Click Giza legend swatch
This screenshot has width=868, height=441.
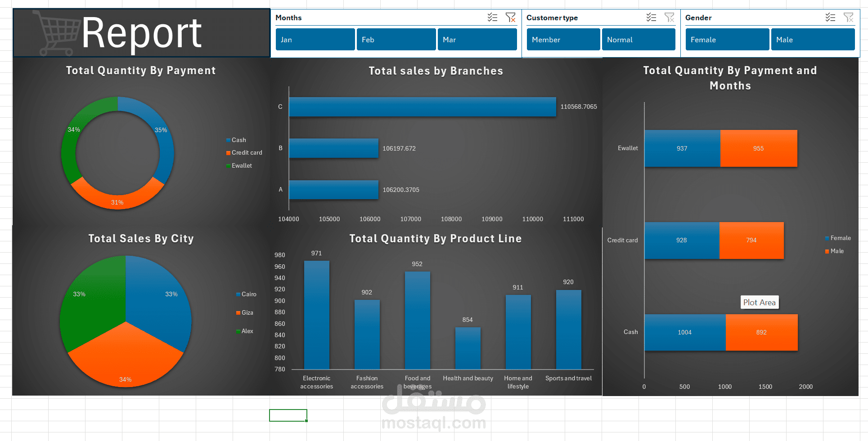(x=238, y=313)
